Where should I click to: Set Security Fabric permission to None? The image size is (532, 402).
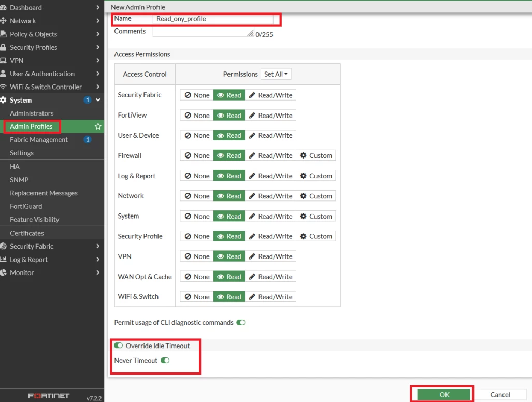point(197,95)
